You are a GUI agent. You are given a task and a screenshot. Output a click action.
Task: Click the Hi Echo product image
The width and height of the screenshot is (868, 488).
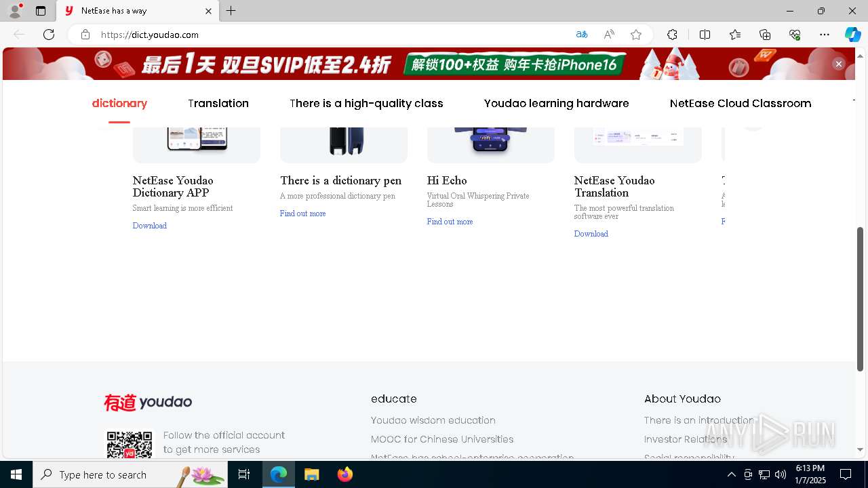coord(491,144)
